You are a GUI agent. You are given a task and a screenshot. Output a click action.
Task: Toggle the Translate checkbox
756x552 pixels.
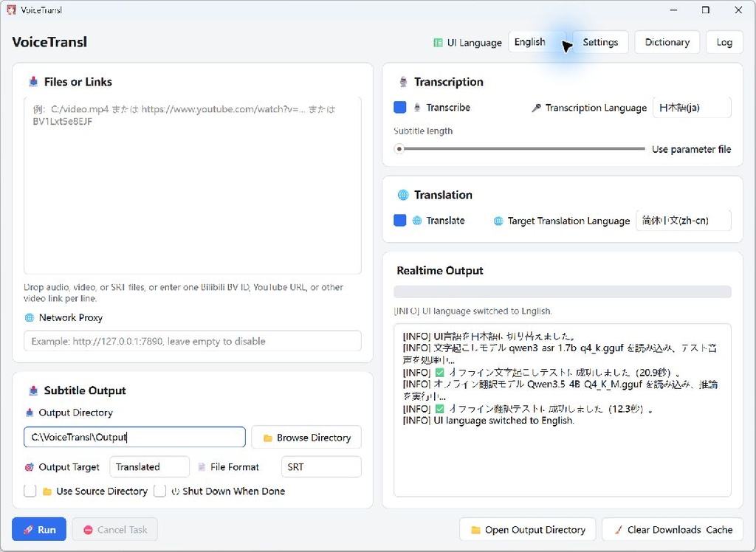(x=399, y=221)
